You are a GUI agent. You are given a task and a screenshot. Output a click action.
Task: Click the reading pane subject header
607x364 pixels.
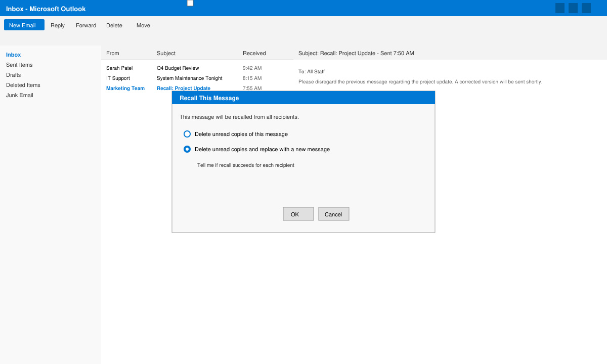(356, 53)
